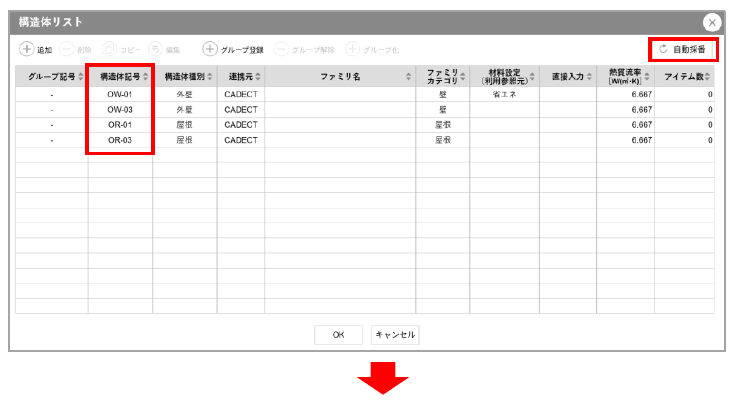This screenshot has width=738, height=400.
Task: Sort by グループ記号 column arrows
Action: pos(82,76)
